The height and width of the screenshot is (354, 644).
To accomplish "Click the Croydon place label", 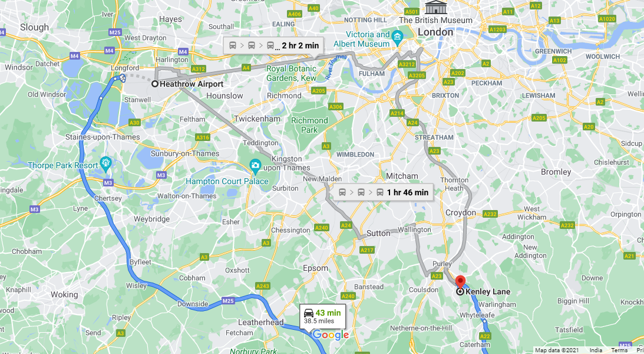I will pyautogui.click(x=460, y=212).
